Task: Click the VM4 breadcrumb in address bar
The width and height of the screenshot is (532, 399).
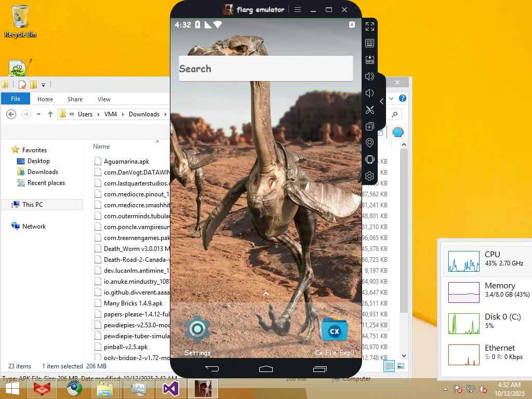Action: [x=111, y=114]
